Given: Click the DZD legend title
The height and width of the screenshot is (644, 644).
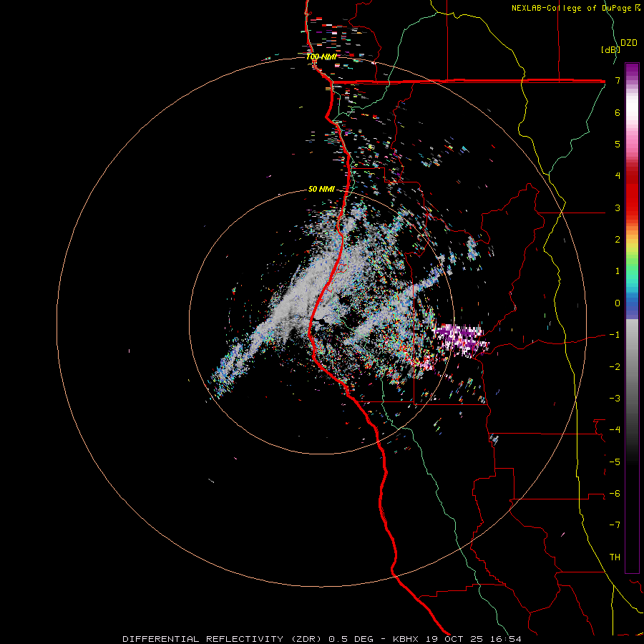Looking at the screenshot, I should pyautogui.click(x=629, y=43).
